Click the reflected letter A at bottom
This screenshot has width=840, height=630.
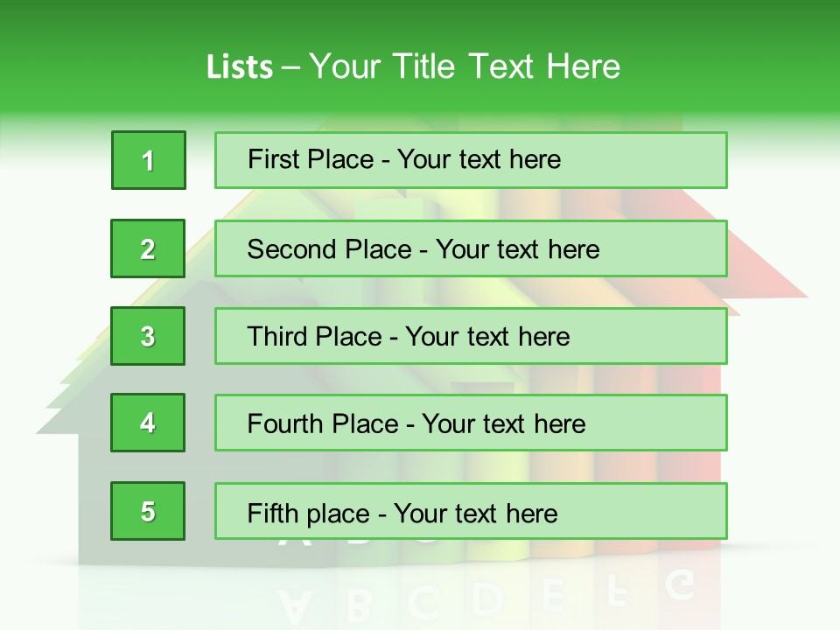[x=296, y=605]
